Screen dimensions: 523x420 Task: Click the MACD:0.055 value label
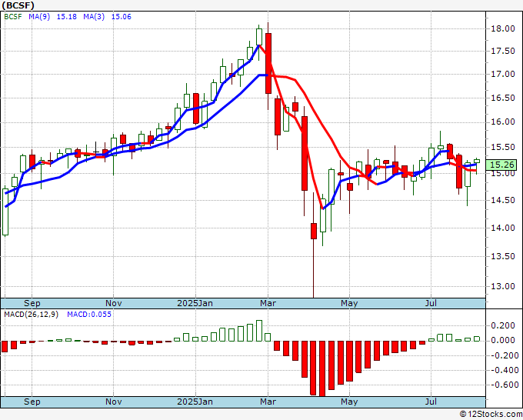(x=89, y=315)
